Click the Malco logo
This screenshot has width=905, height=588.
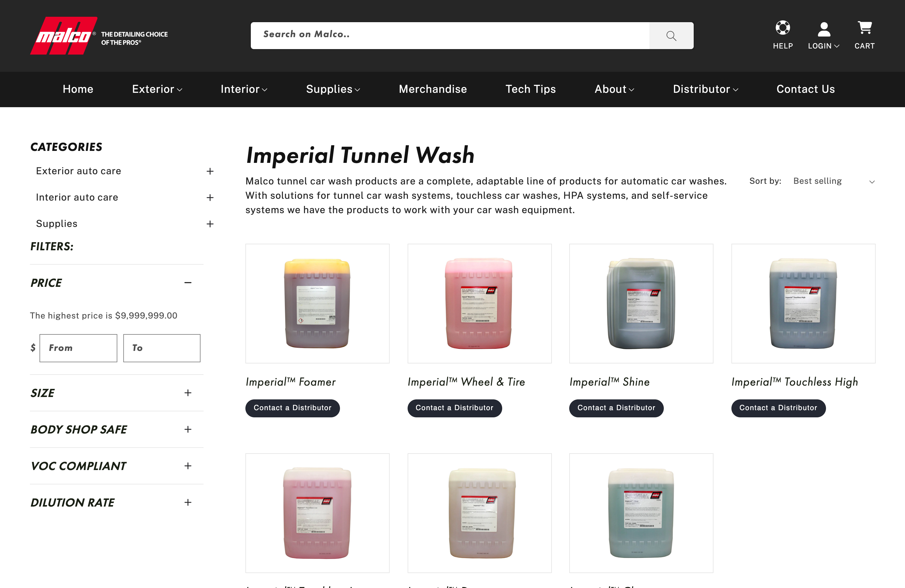[x=63, y=36]
